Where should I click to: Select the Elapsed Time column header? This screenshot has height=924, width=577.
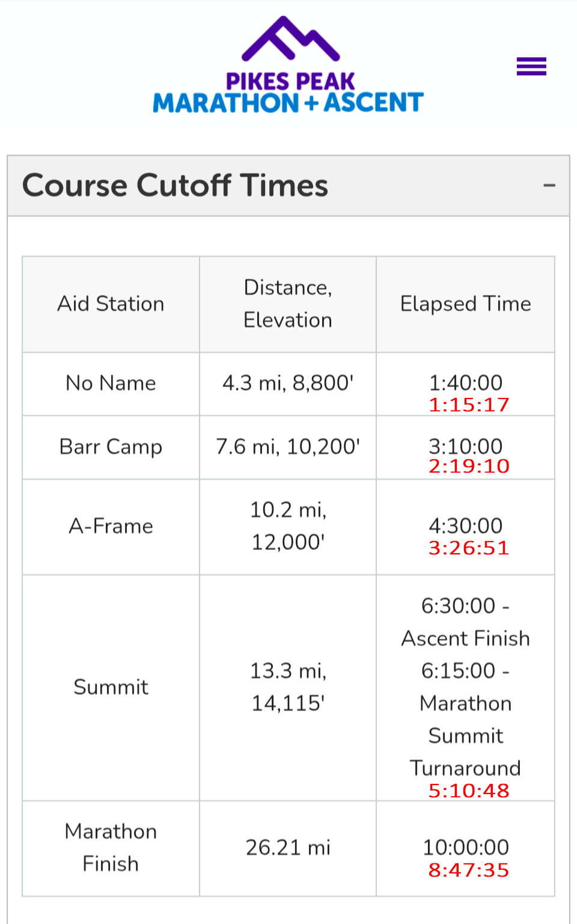coord(466,304)
